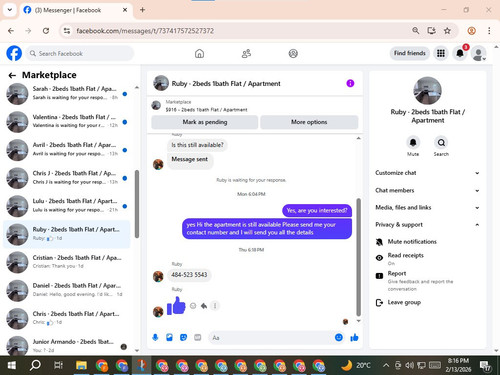Open Lulu's apartment conversation
Viewport: 500px width, 375px height.
point(67,206)
